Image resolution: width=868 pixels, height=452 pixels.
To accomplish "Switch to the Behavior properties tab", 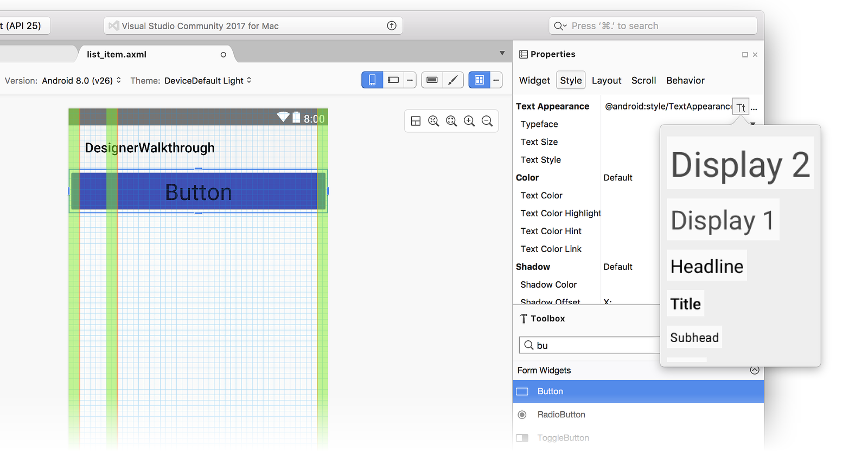I will tap(685, 80).
